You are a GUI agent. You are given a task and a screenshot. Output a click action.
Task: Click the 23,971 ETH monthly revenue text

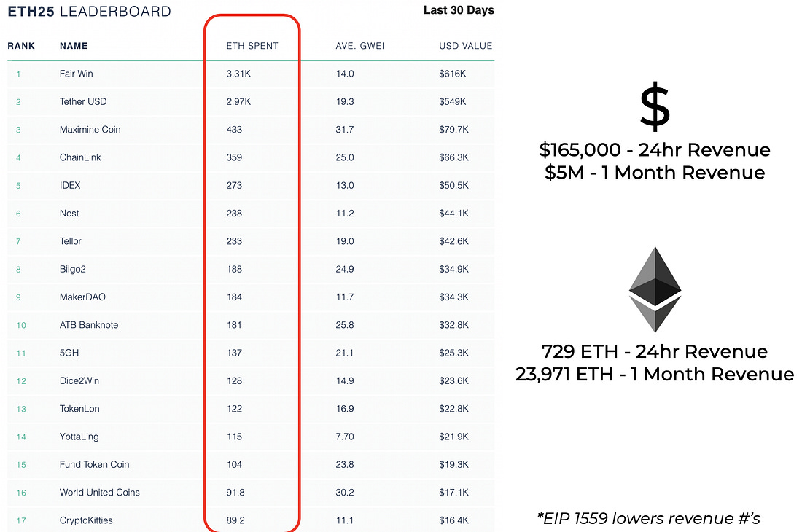point(655,374)
